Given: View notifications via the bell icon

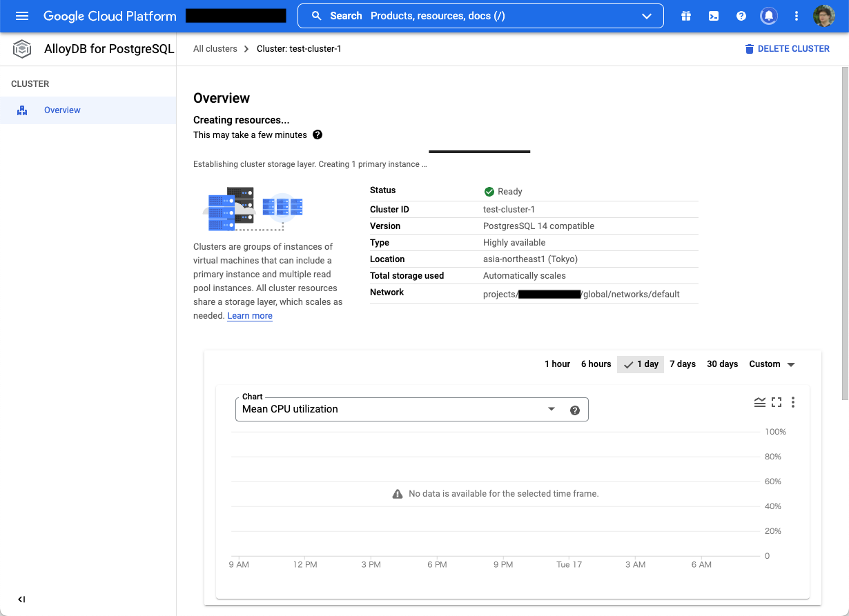Looking at the screenshot, I should 769,15.
